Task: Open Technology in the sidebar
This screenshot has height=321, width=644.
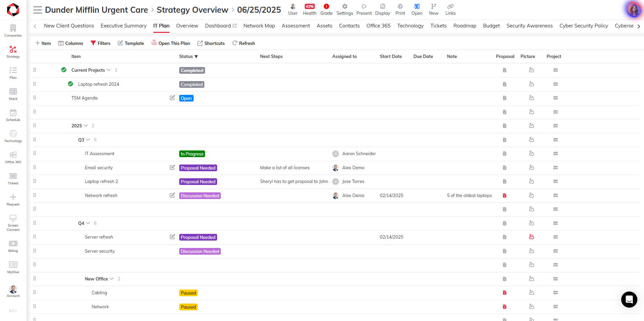Action: pyautogui.click(x=13, y=136)
